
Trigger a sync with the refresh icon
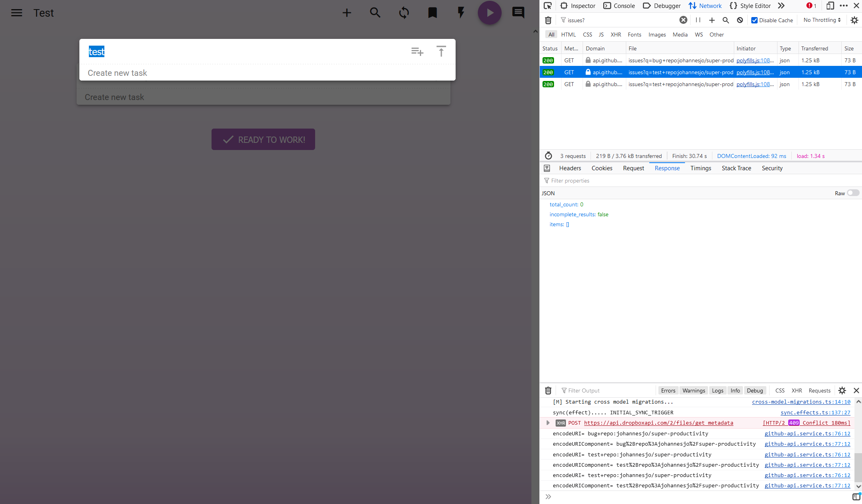404,12
